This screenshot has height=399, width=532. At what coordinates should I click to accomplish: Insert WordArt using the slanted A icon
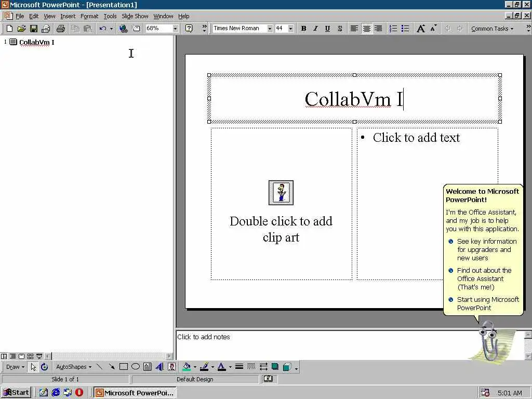(x=159, y=367)
